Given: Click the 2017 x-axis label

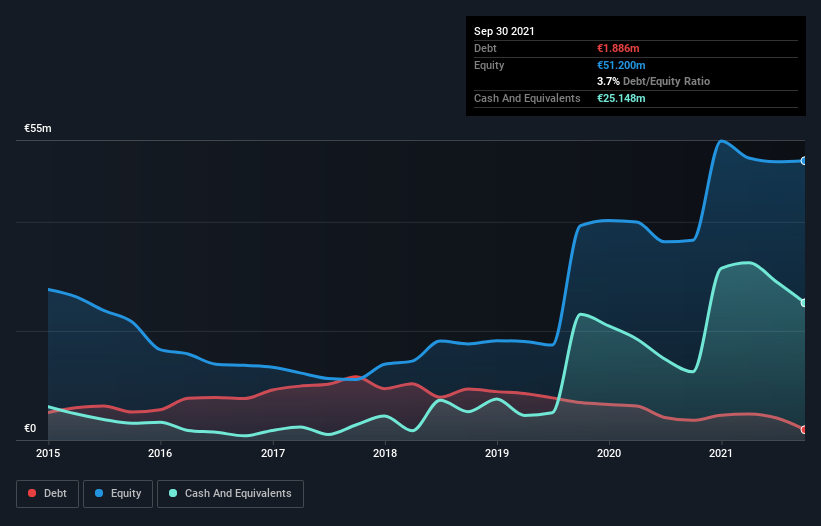Looking at the screenshot, I should 272,453.
